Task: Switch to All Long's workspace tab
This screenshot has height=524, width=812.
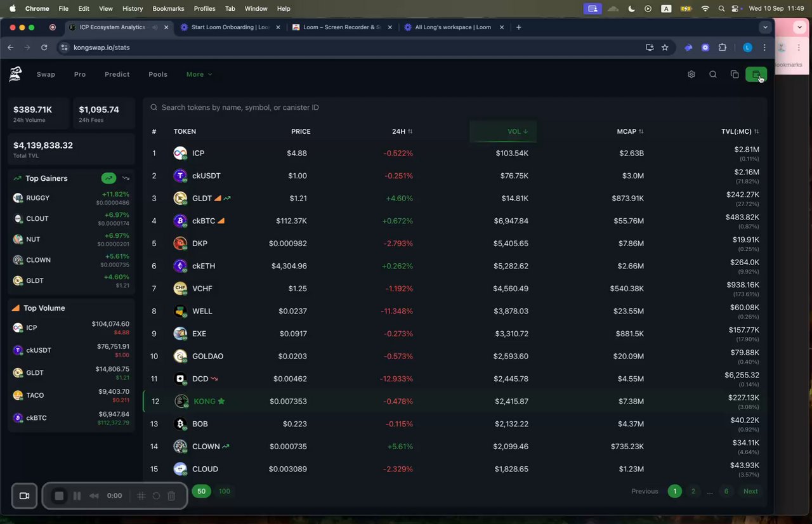Action: click(x=453, y=27)
